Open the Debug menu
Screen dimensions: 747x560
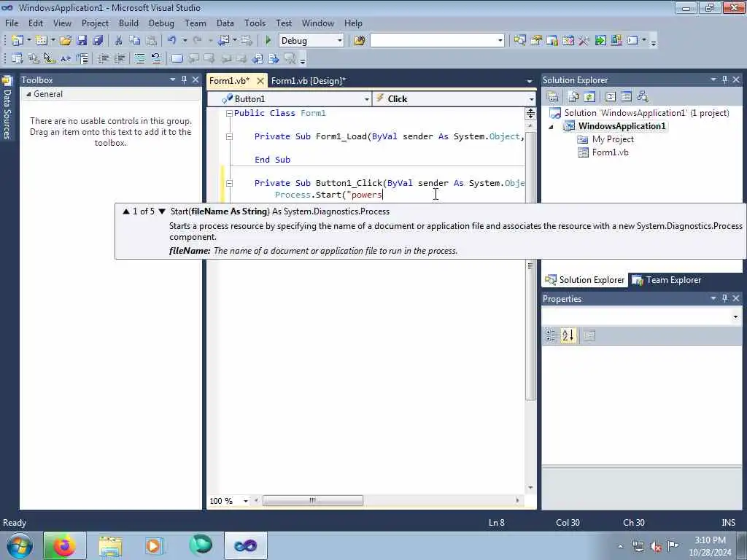pos(161,23)
